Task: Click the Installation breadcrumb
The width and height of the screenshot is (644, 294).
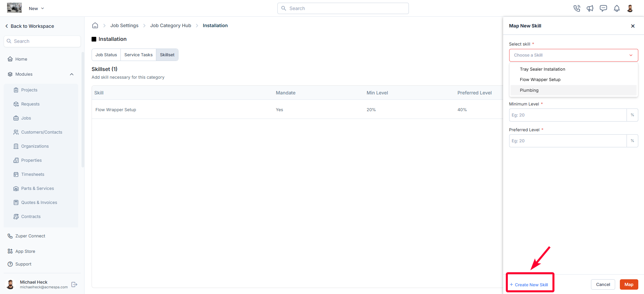Action: point(215,25)
